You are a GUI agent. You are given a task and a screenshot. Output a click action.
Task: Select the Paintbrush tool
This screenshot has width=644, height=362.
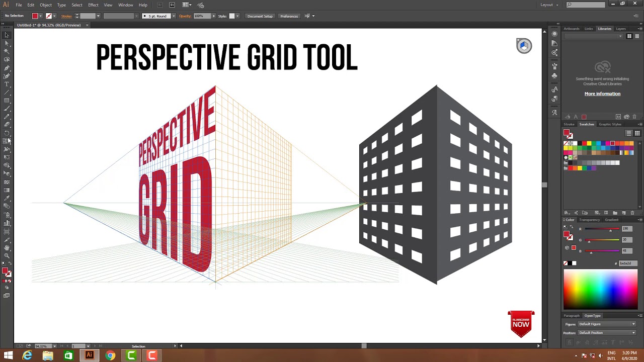coord(7,109)
